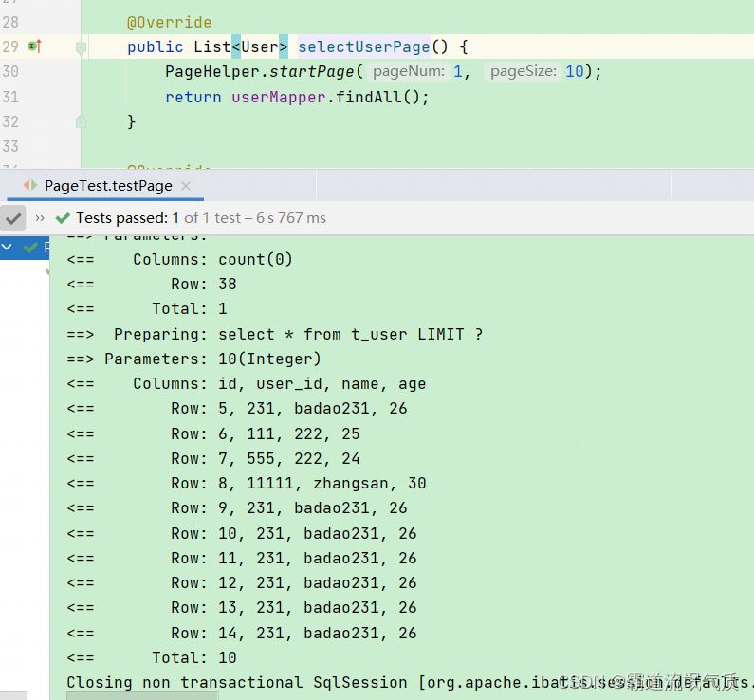Click the run configuration icon on the PageTest.testPage tab
This screenshot has width=754, height=700.
coord(30,185)
